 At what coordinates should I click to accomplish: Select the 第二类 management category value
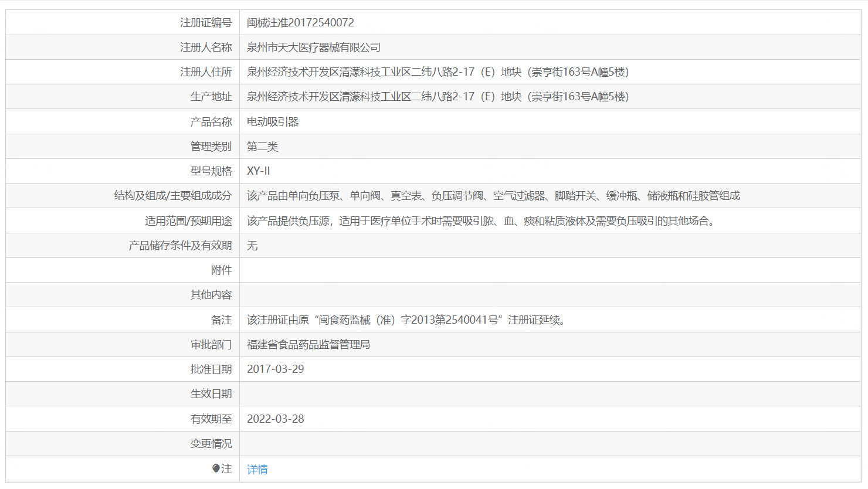(x=262, y=147)
